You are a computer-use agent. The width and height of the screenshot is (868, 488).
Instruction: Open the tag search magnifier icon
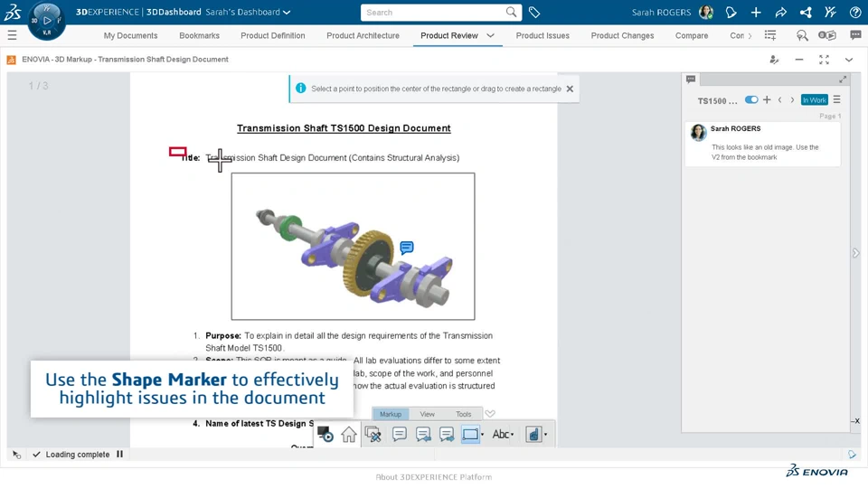point(802,35)
